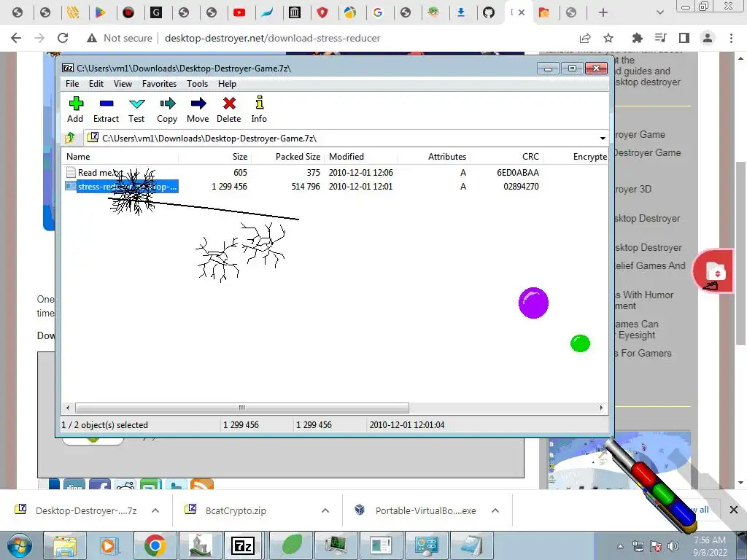Bookmark this page with the star icon
The height and width of the screenshot is (560, 747).
coord(608,38)
